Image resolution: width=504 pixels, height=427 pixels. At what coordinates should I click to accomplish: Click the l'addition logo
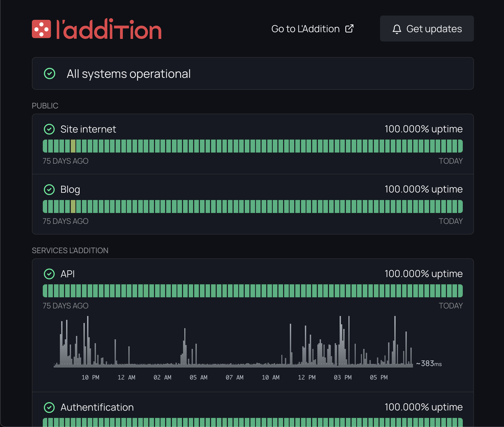pyautogui.click(x=96, y=29)
